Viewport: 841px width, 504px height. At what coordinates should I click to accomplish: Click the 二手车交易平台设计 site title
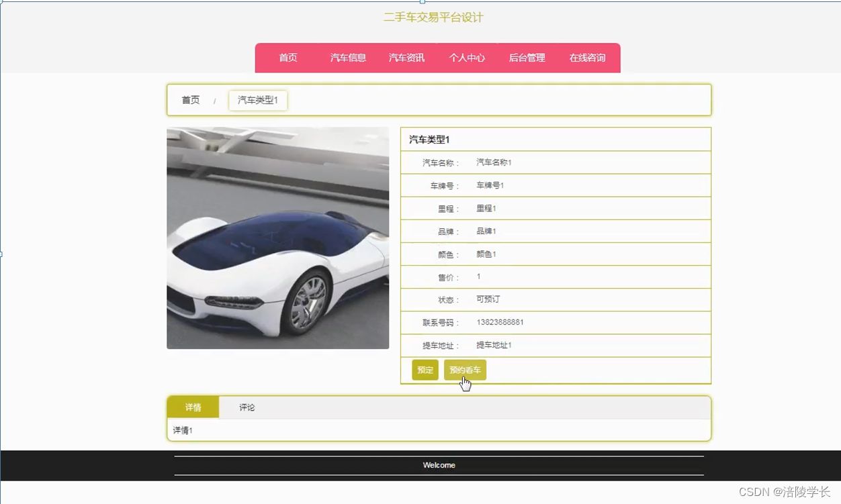point(434,18)
